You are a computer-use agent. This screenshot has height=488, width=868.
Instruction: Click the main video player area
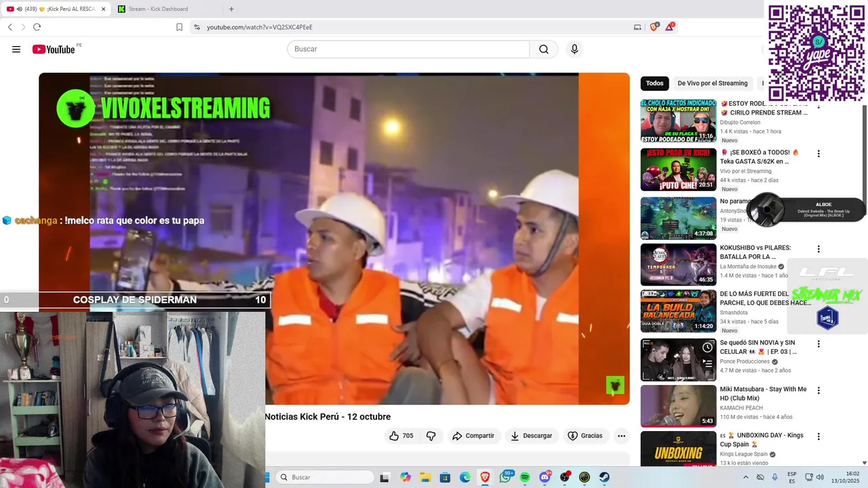coord(334,239)
